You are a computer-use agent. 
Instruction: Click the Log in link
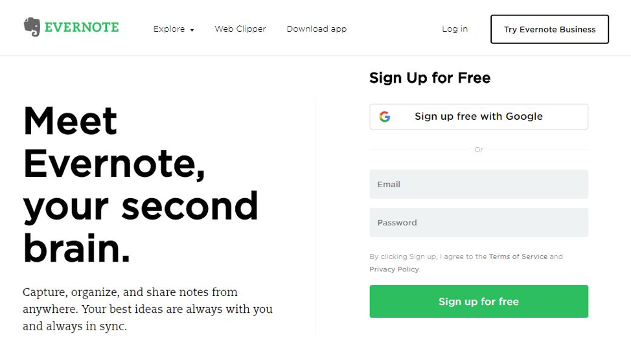[455, 29]
